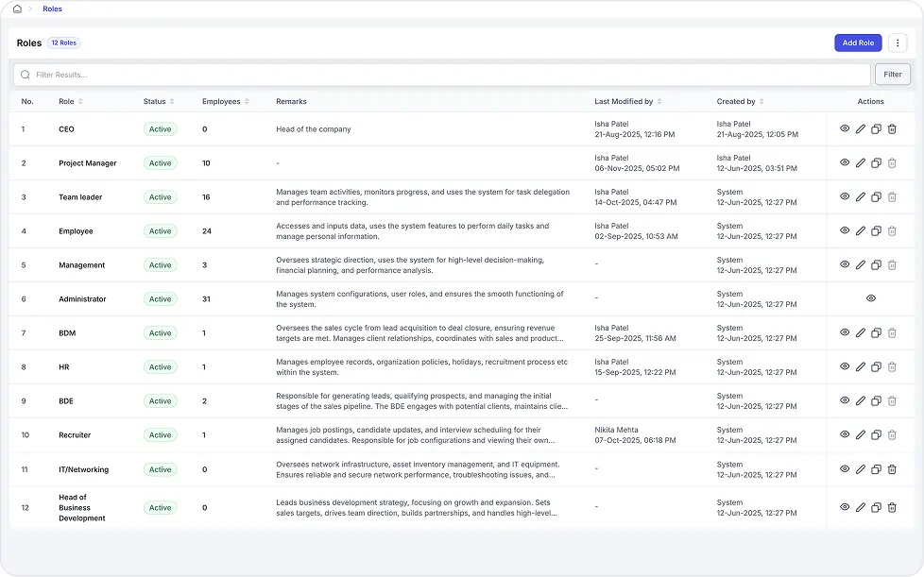
Task: Copy the HR role using duplicate icon
Action: (876, 367)
